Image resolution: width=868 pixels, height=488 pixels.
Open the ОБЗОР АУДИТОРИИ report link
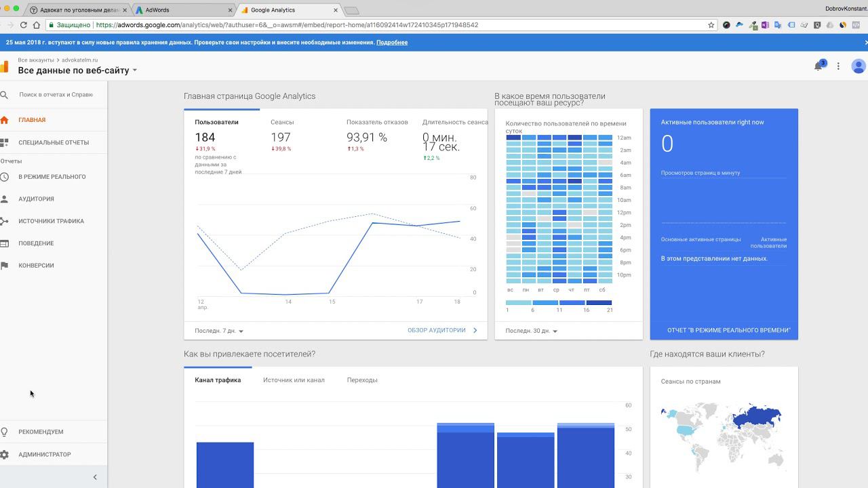point(442,331)
